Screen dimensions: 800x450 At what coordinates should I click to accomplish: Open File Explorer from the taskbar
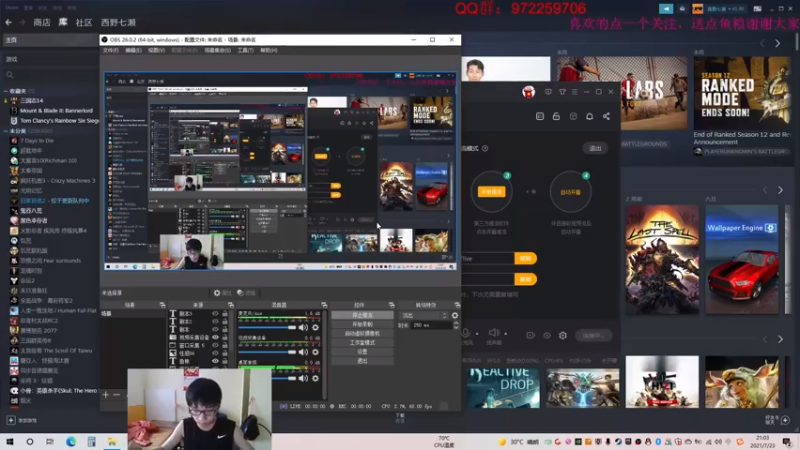(111, 442)
